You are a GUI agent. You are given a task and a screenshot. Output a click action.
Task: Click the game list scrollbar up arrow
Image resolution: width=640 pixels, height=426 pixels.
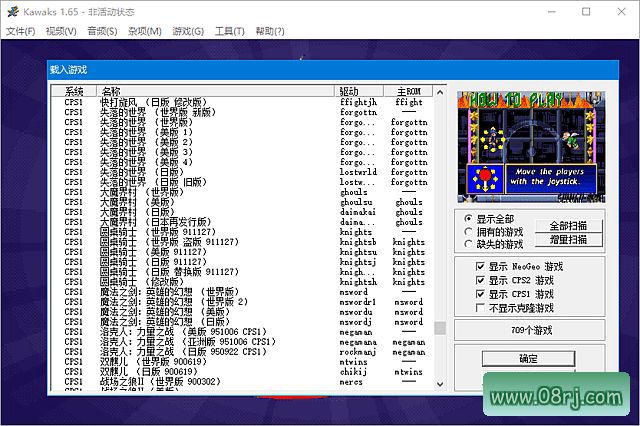(x=440, y=92)
